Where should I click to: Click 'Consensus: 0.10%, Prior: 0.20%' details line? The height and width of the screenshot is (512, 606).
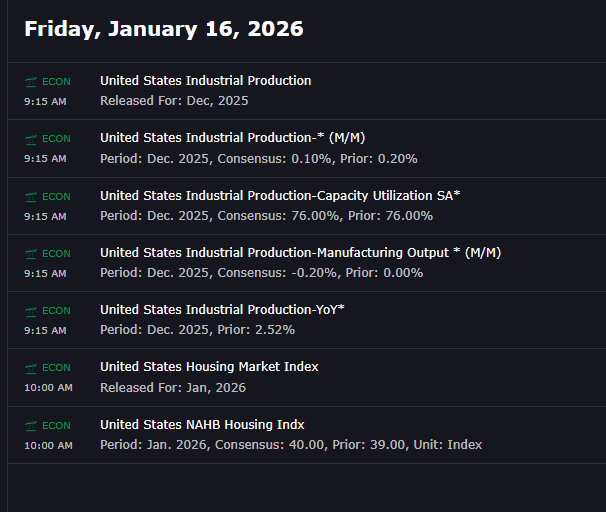[259, 159]
